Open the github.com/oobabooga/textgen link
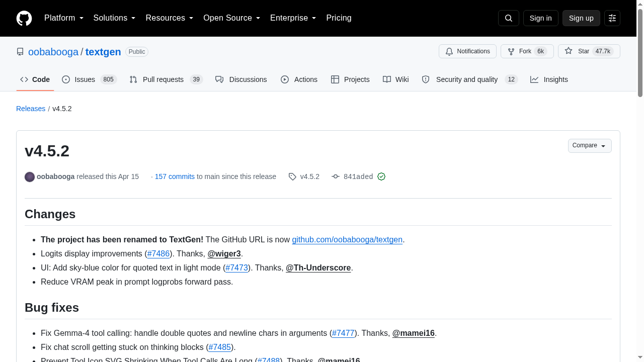 point(347,240)
